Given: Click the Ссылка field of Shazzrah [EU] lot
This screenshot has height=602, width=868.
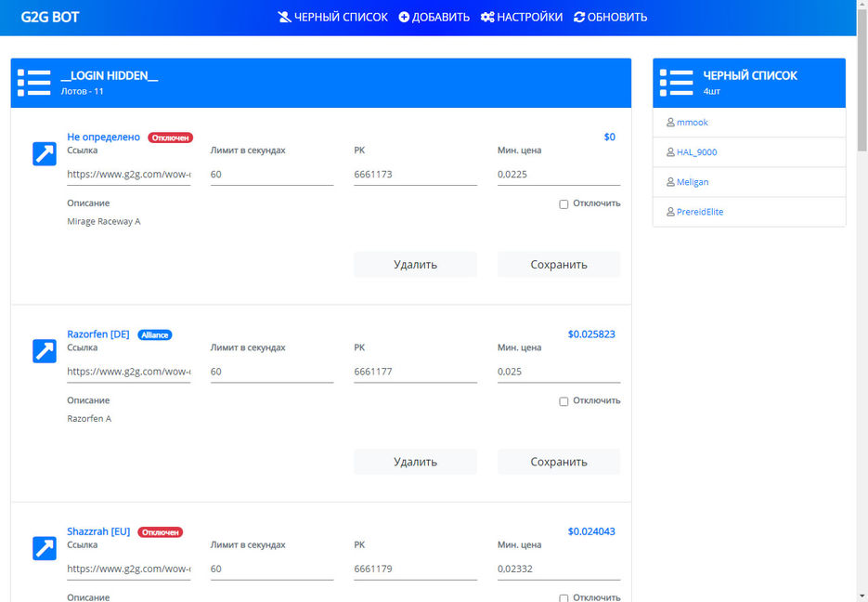Looking at the screenshot, I should (128, 569).
